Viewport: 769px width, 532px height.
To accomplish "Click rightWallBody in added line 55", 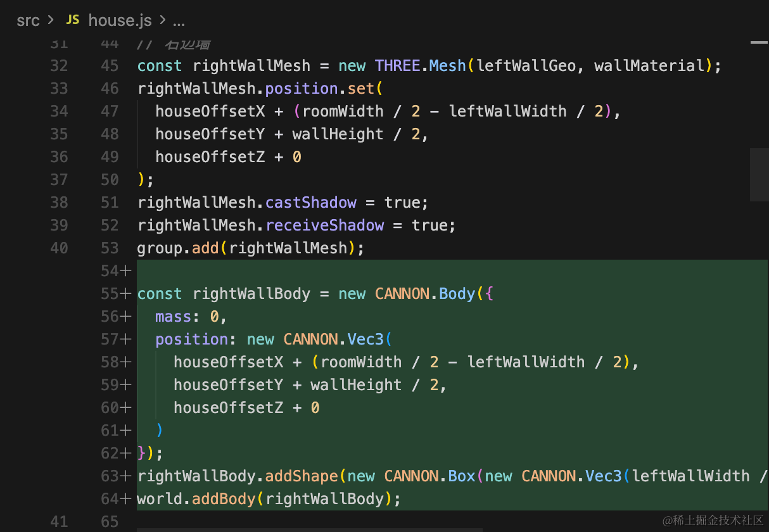I will click(251, 294).
